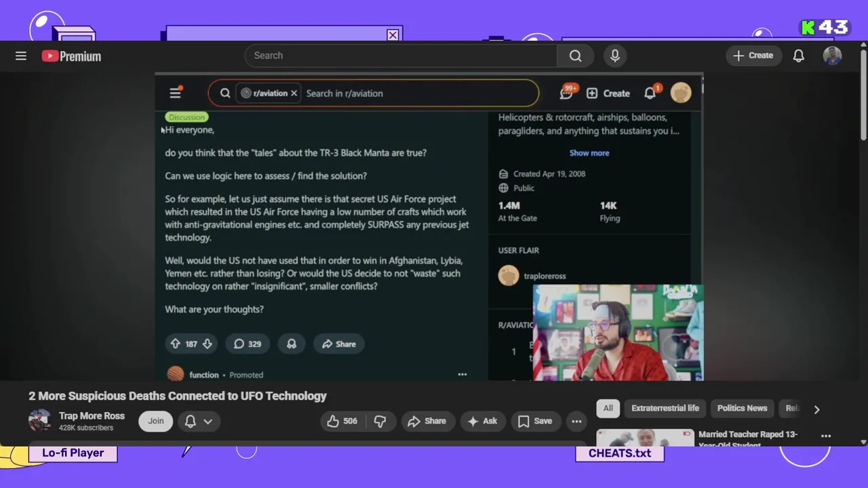Open the account avatar menu
Screen dimensions: 868x488
point(832,56)
